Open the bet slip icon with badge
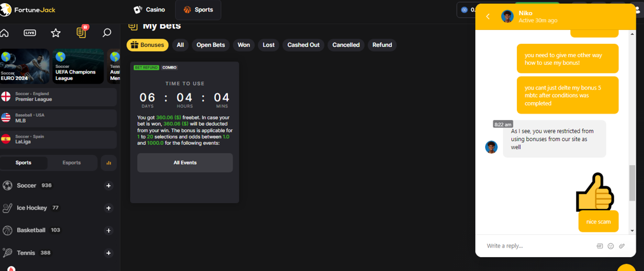This screenshot has width=644, height=271. click(81, 32)
